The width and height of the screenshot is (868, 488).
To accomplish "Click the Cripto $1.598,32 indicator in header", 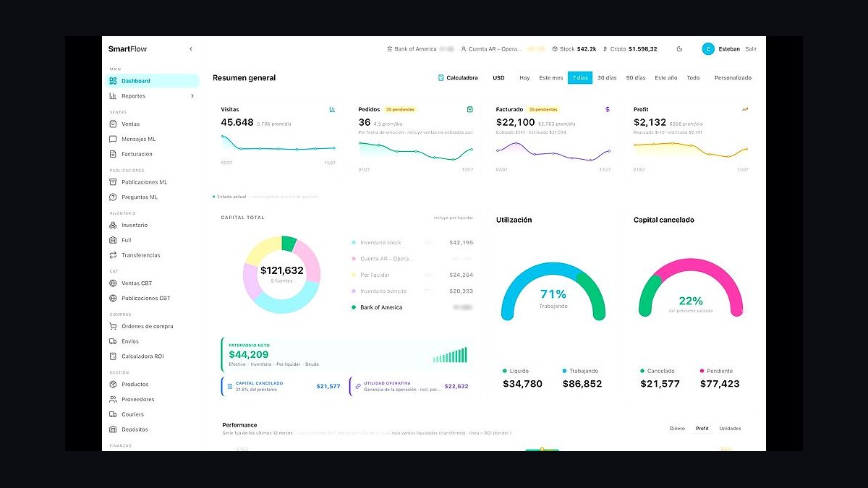I will [x=630, y=49].
